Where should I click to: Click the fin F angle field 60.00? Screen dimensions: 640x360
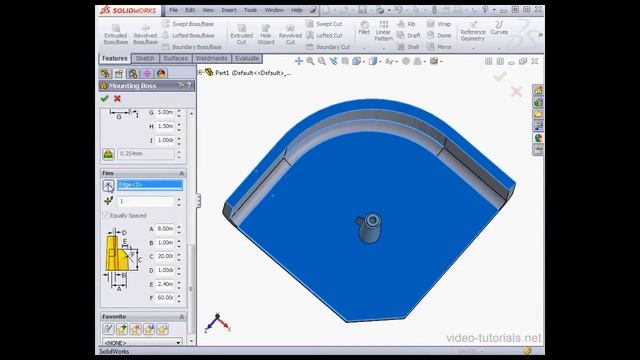click(x=165, y=298)
